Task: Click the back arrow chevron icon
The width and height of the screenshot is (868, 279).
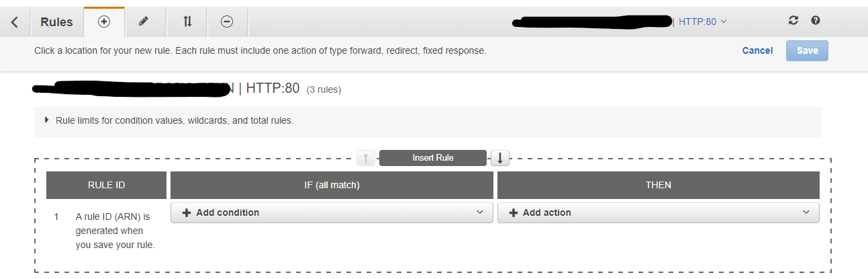Action: pos(15,22)
